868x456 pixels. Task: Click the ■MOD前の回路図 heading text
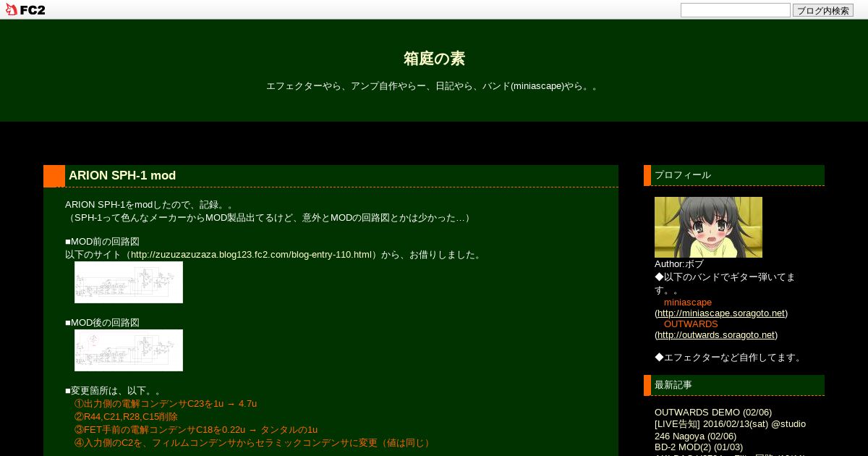coord(102,242)
